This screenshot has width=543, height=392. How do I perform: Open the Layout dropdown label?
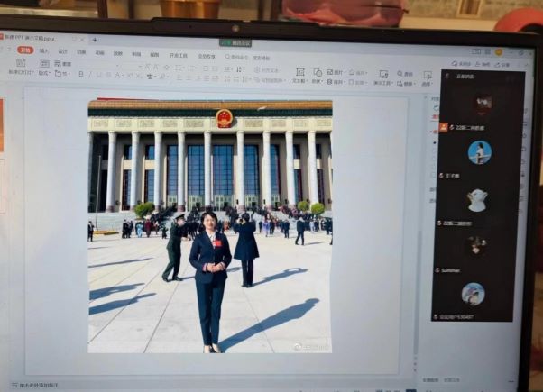coord(44,73)
